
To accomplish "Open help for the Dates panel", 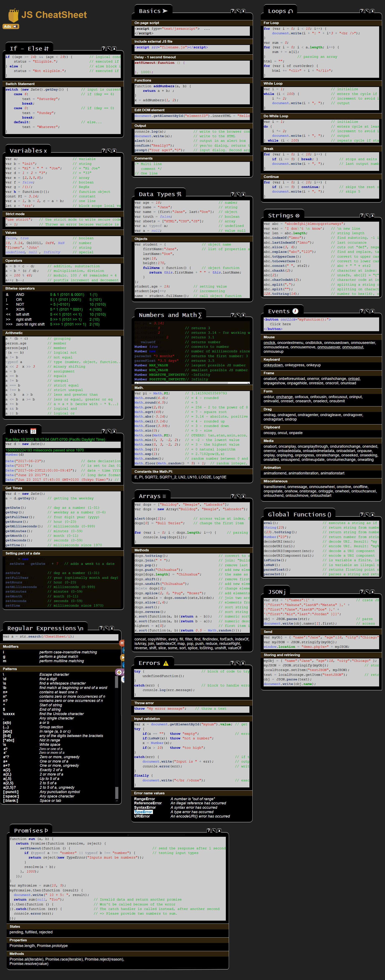I will (103, 431).
